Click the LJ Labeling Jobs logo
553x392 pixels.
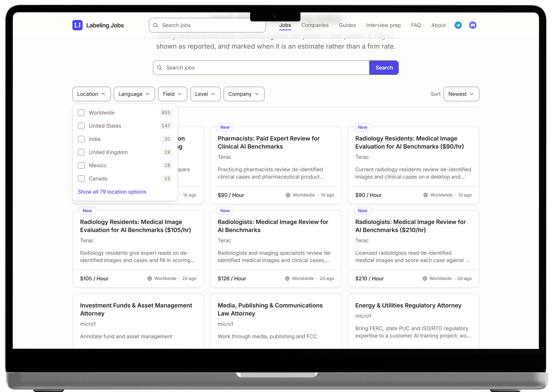coord(98,25)
